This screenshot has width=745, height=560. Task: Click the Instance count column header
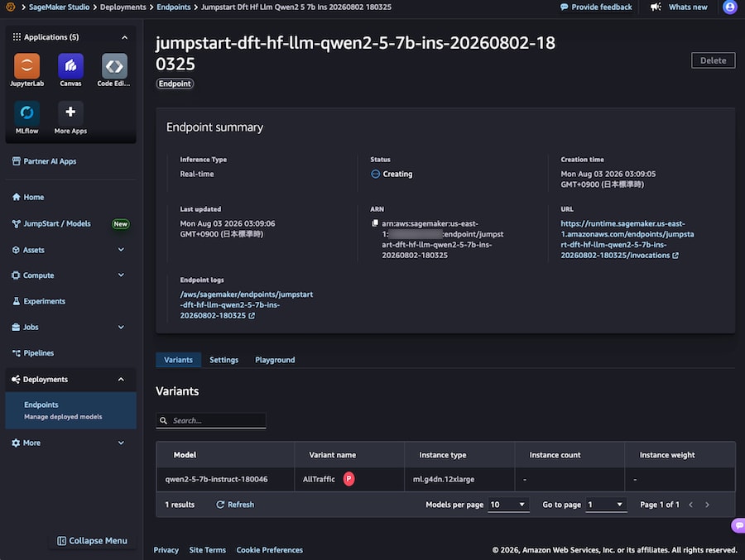555,455
